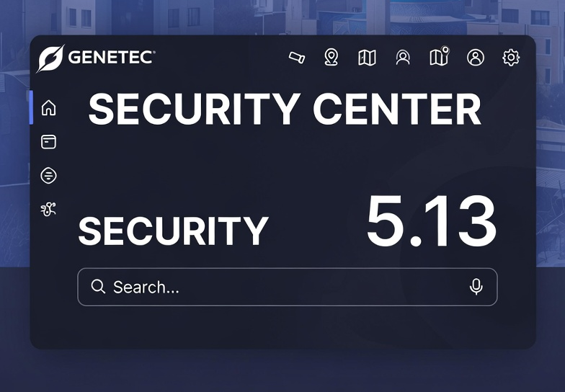This screenshot has height=392, width=565.
Task: Click the person silhouette icon in the header
Action: click(x=403, y=58)
